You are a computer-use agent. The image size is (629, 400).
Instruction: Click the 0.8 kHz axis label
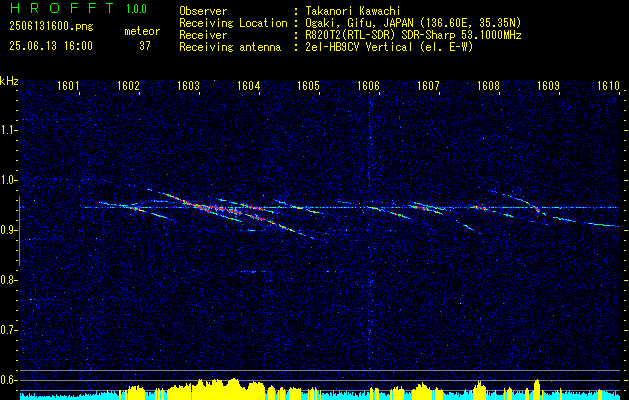[x=7, y=280]
